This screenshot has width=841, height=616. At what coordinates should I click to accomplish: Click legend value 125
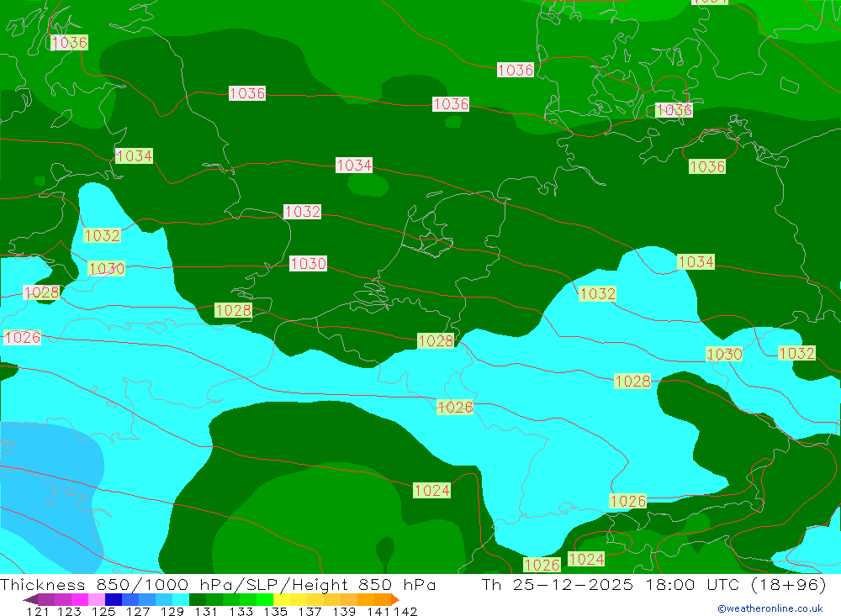coord(103,611)
